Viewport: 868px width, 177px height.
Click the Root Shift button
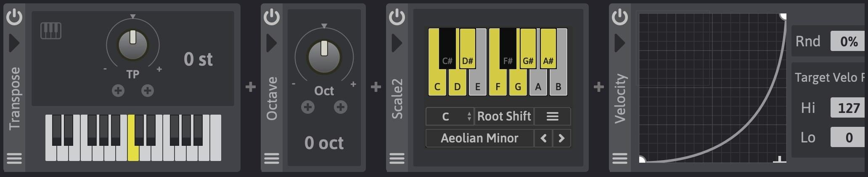504,116
